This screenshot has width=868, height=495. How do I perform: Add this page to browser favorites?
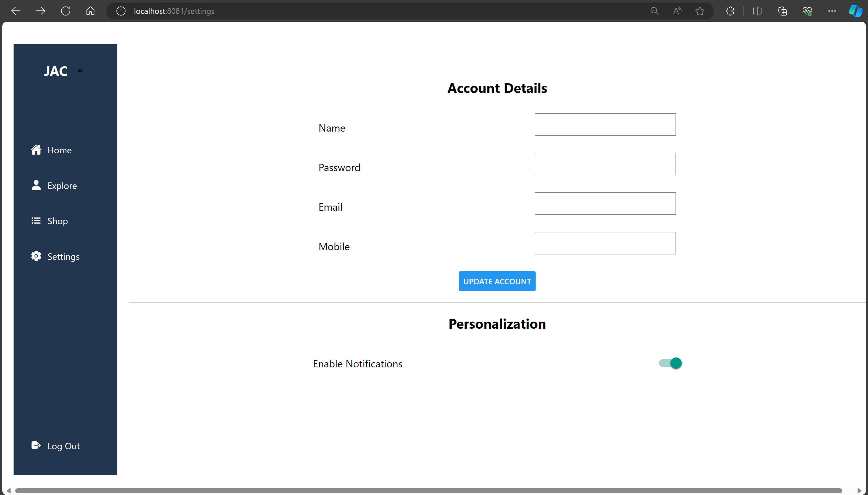pyautogui.click(x=700, y=11)
